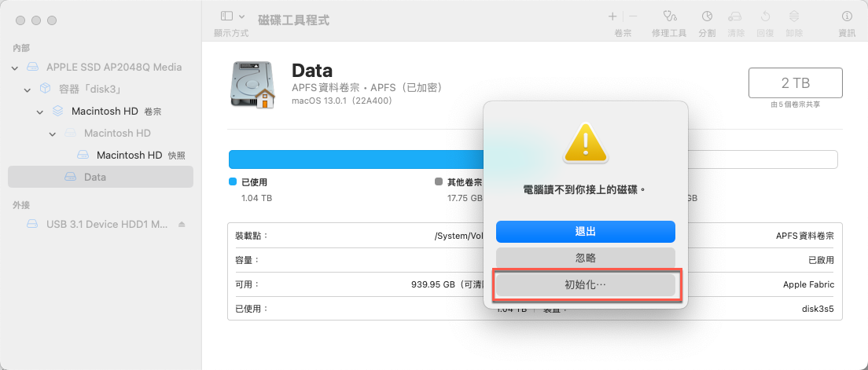Image resolution: width=868 pixels, height=370 pixels.
Task: Click the APFS 資料卷宗 type value
Action: coord(805,236)
